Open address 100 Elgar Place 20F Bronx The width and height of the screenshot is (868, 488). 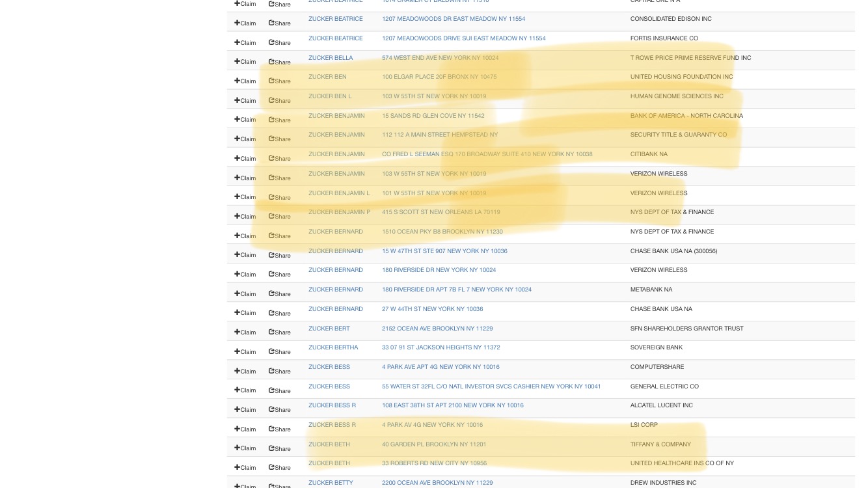click(x=439, y=77)
